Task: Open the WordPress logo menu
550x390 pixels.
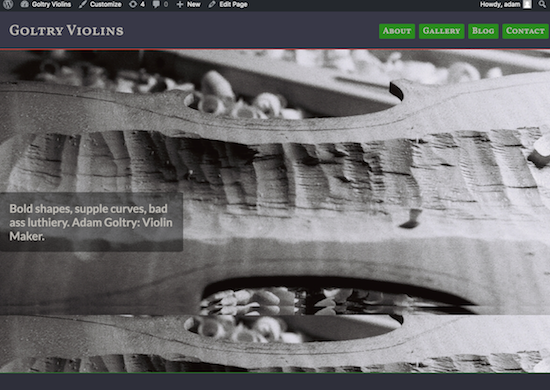Action: (x=8, y=4)
